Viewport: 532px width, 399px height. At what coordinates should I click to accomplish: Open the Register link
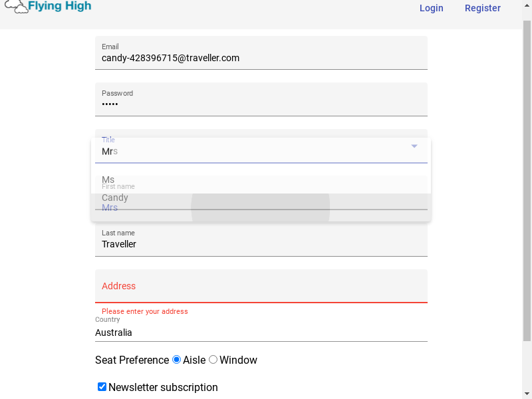(x=483, y=8)
